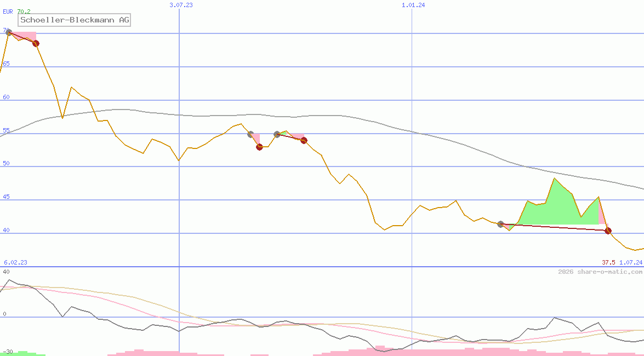The image size is (644, 356).
Task: Open the share-o-matic.com watermark link
Action: (x=600, y=272)
